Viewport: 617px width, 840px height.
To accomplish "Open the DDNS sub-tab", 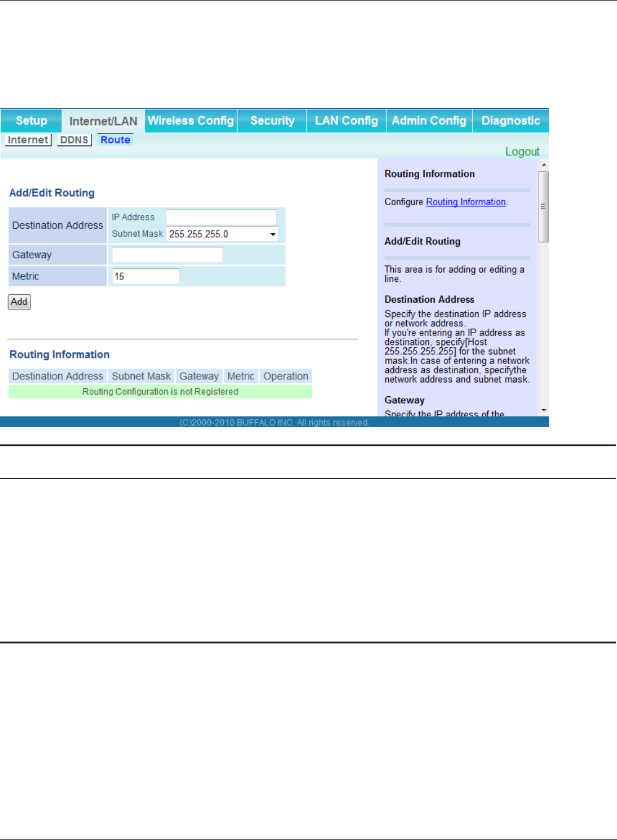I will (74, 140).
